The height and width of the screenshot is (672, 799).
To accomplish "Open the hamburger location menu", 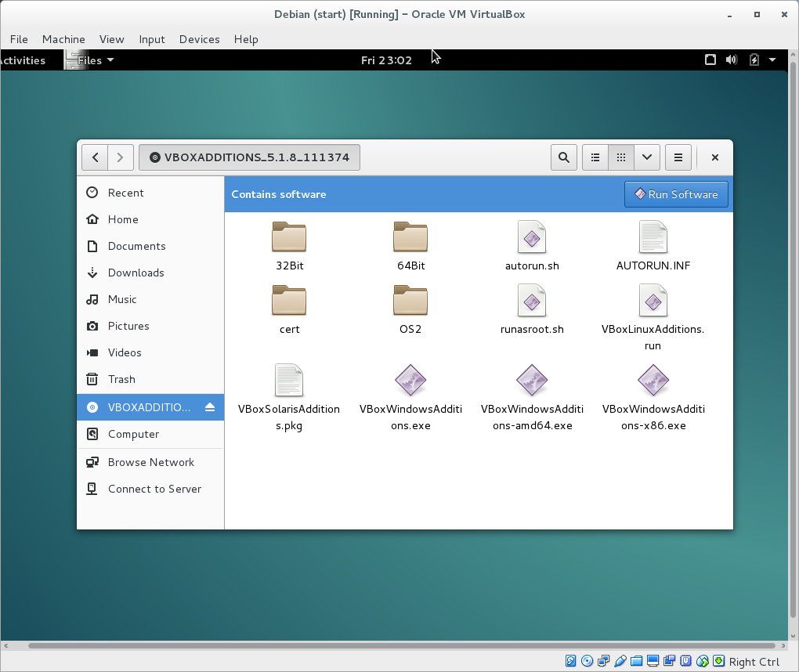I will coord(678,157).
